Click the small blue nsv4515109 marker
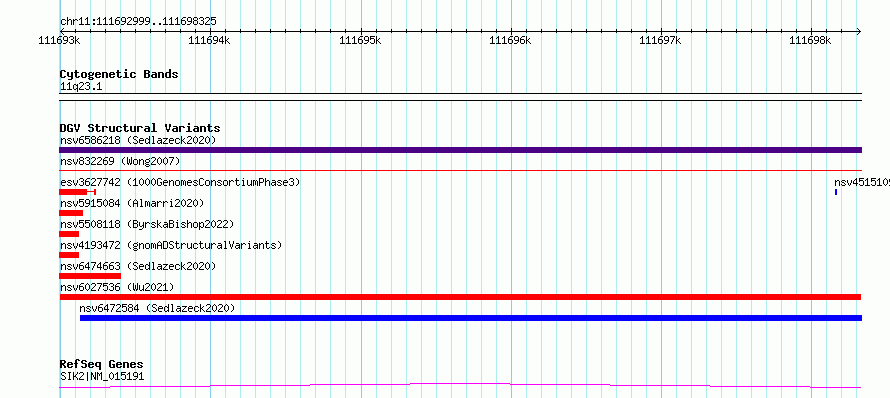 (836, 192)
